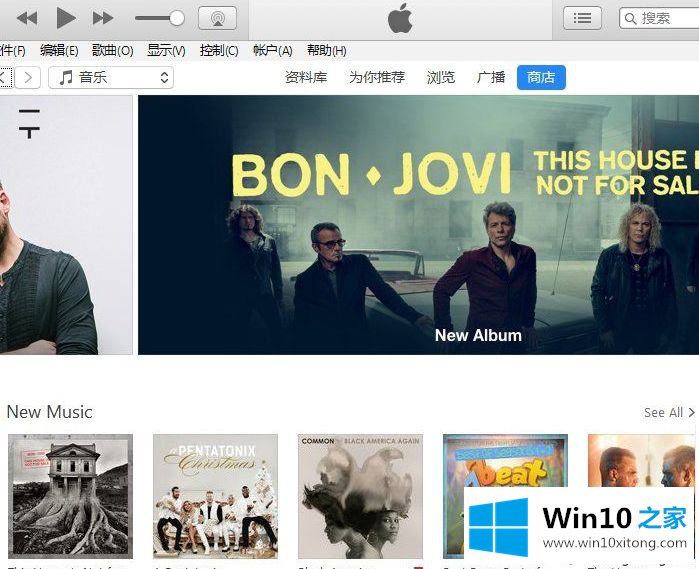Open the Pentatonix Christmas album cover

pos(215,496)
